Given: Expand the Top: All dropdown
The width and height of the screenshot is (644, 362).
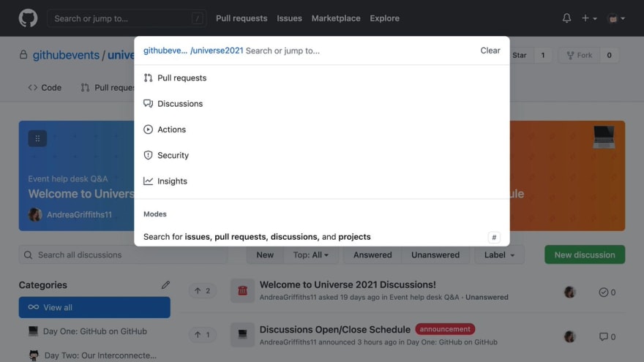Looking at the screenshot, I should coord(311,255).
